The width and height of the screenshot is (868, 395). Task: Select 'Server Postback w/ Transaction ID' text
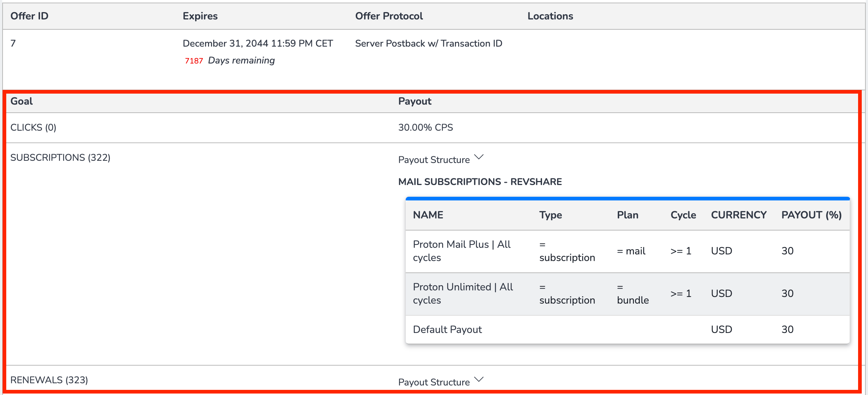pyautogui.click(x=429, y=43)
